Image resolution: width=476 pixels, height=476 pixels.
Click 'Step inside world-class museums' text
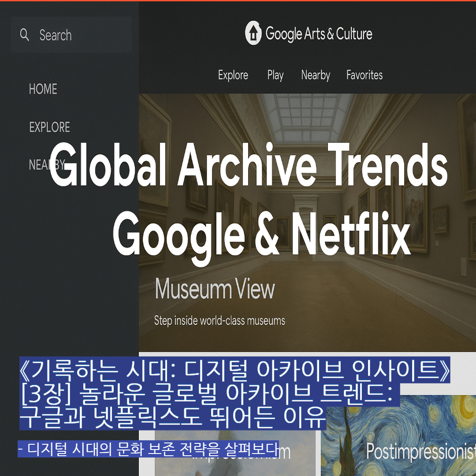[x=219, y=320]
